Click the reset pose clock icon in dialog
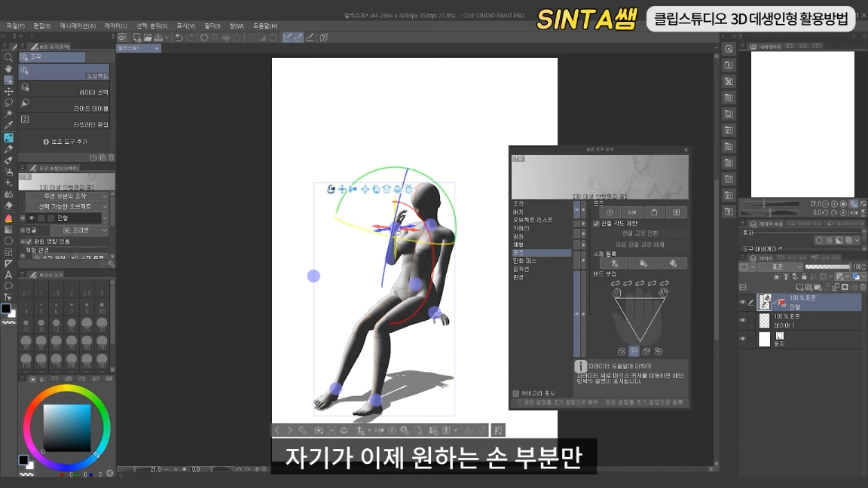Image resolution: width=868 pixels, height=488 pixels. 610,212
